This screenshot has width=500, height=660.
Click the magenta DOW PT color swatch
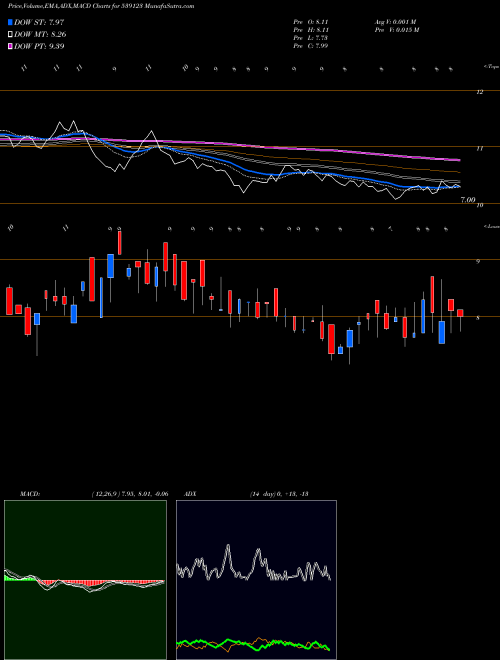(x=10, y=46)
